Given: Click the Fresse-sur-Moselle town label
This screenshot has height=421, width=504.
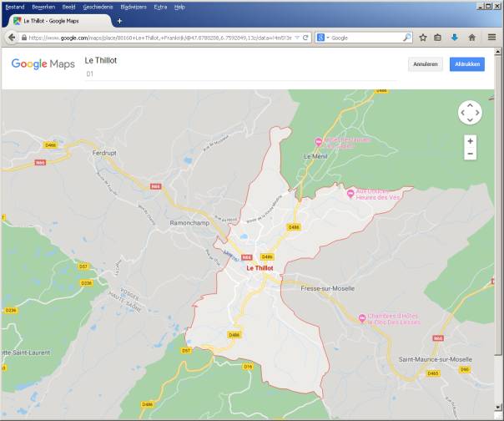Looking at the screenshot, I should tap(328, 288).
